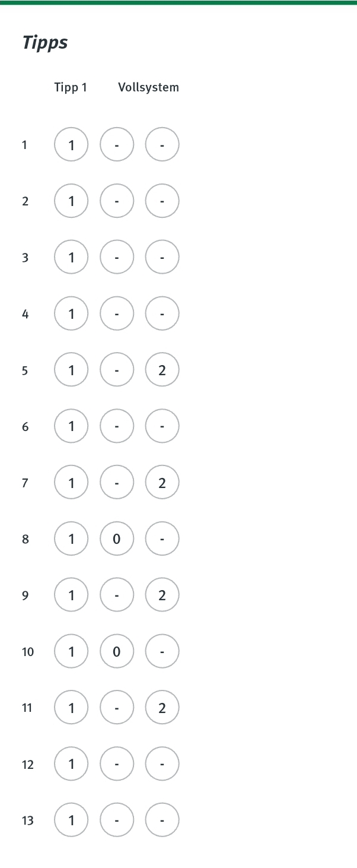Toggle the last dash circle in row 12
357x868 pixels.
pos(162,764)
